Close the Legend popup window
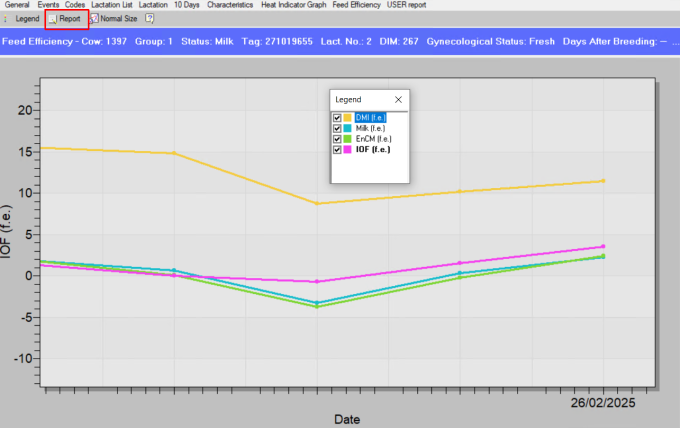Image resolution: width=680 pixels, height=428 pixels. (398, 100)
